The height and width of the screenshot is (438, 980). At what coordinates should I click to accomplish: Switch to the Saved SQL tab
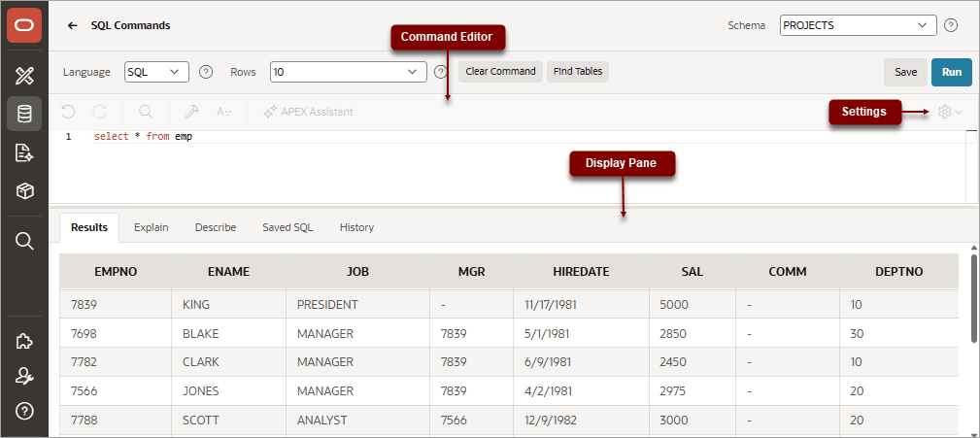pos(287,227)
